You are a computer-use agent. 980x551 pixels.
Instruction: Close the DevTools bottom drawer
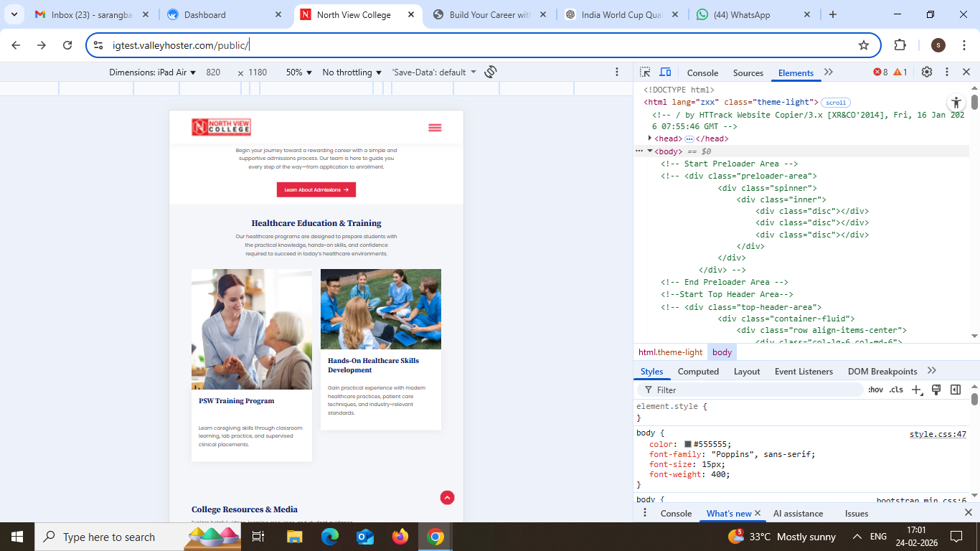coord(967,513)
